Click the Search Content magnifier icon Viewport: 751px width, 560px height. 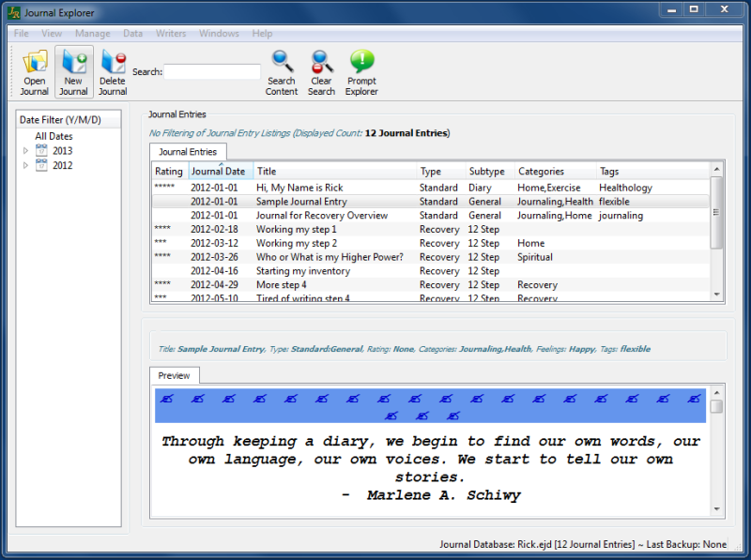[282, 63]
